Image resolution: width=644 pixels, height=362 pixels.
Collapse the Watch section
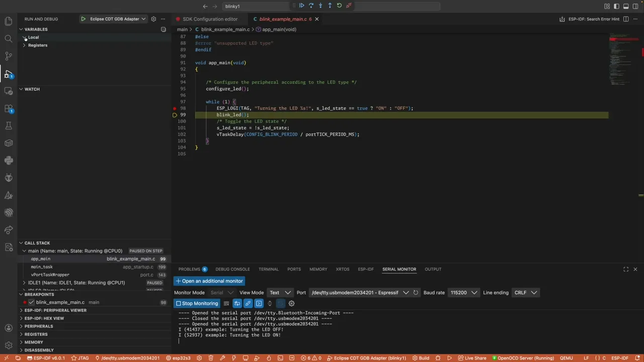click(x=21, y=89)
